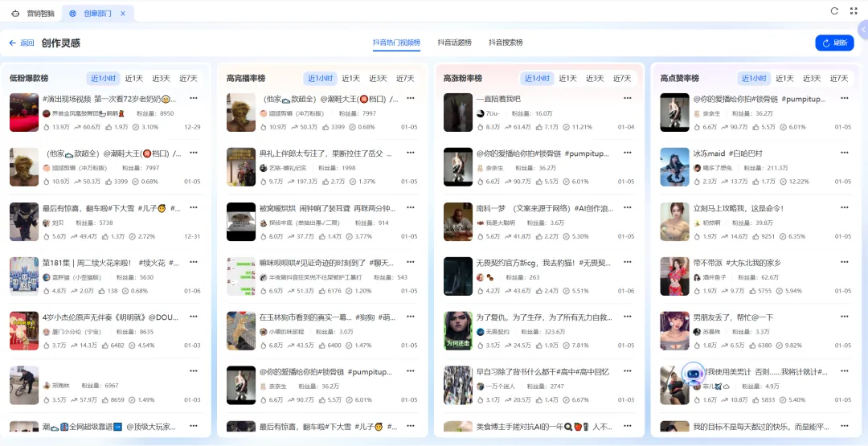Screen dimensions: 868x446
Task: Click the reload icon at top right
Action: (x=834, y=11)
